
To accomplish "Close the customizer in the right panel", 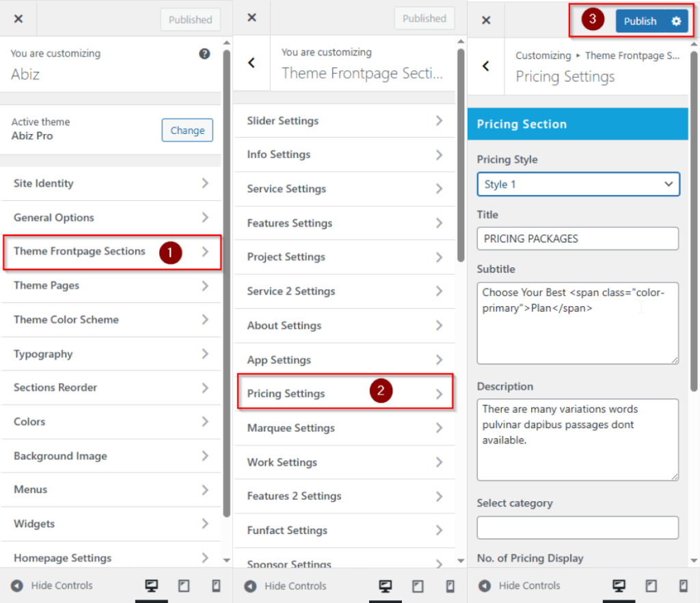I will click(486, 21).
